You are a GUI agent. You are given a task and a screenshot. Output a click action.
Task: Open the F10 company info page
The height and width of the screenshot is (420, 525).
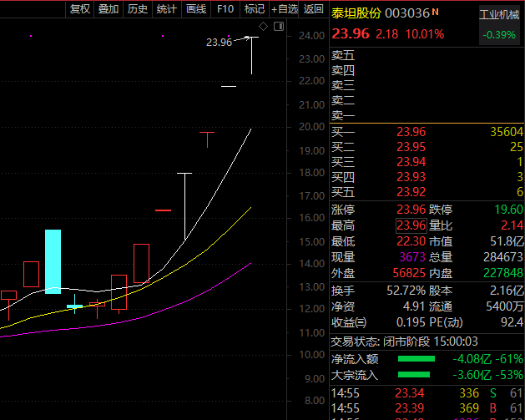coord(225,9)
